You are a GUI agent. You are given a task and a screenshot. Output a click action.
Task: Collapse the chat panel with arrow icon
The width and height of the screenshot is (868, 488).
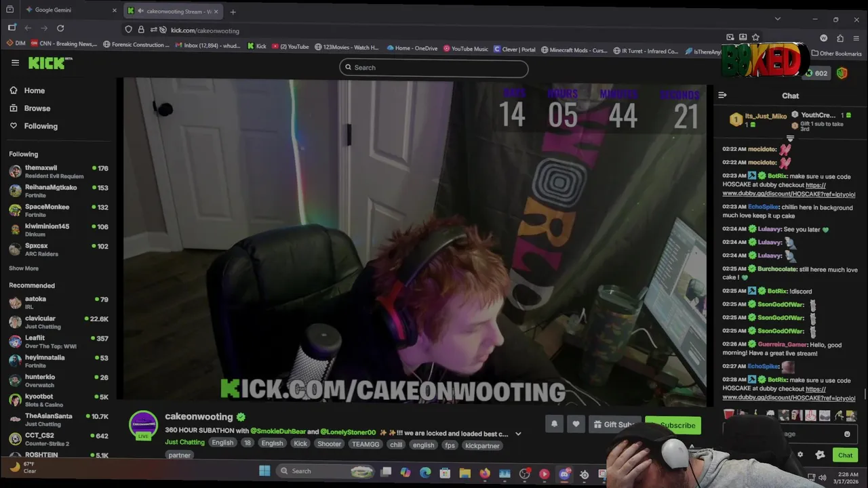tap(722, 96)
